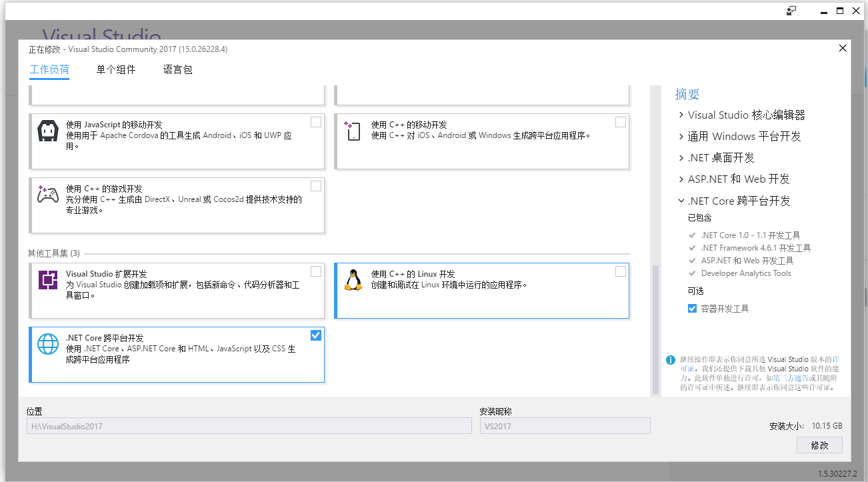
Task: Click the ".NET Framework 4.6.1 开发工具" item
Action: [x=756, y=248]
